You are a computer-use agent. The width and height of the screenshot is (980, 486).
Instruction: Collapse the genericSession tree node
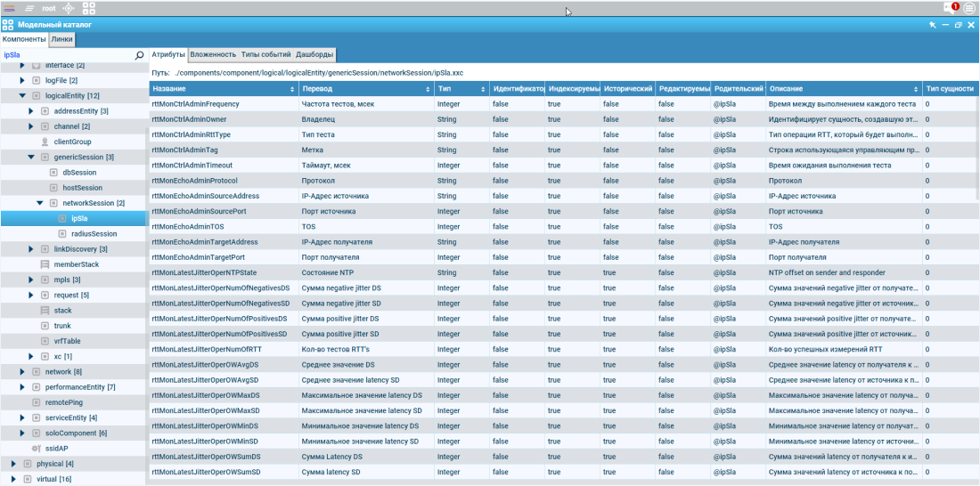[x=30, y=157]
